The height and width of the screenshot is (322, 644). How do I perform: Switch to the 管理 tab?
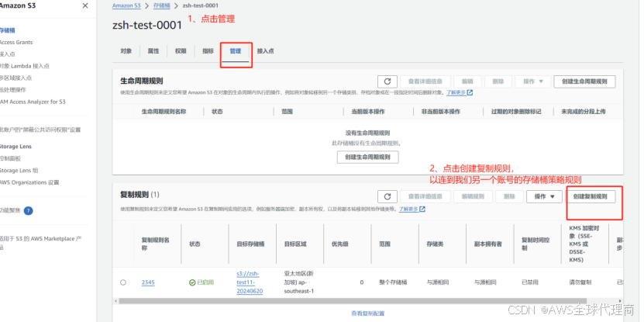pos(236,51)
